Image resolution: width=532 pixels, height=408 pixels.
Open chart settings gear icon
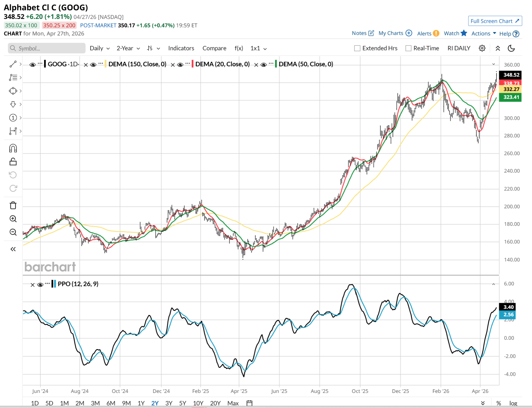point(482,48)
